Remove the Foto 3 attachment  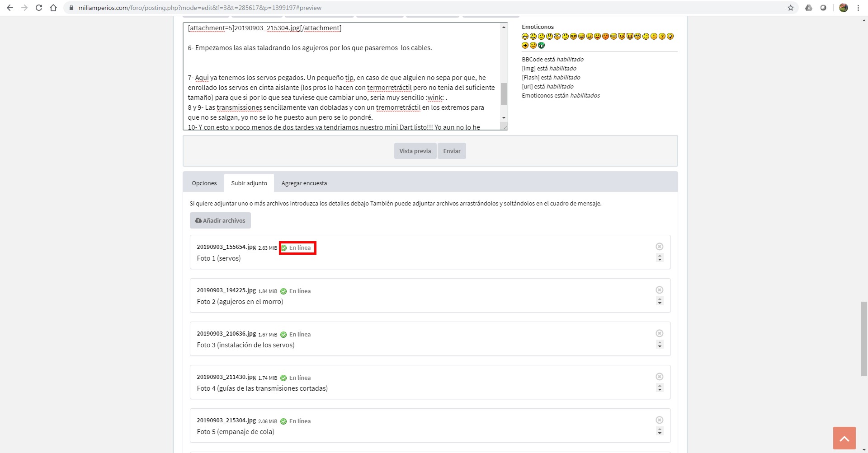pyautogui.click(x=659, y=333)
